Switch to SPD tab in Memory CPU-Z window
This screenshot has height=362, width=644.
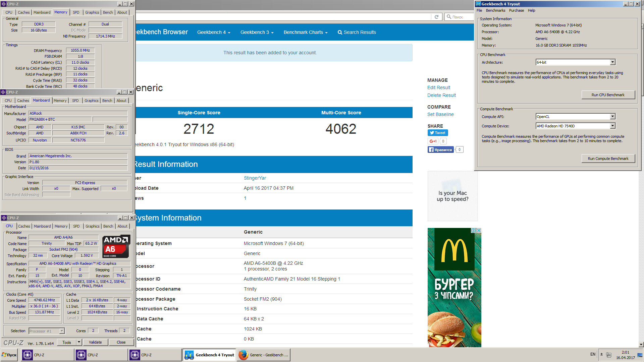(x=76, y=12)
